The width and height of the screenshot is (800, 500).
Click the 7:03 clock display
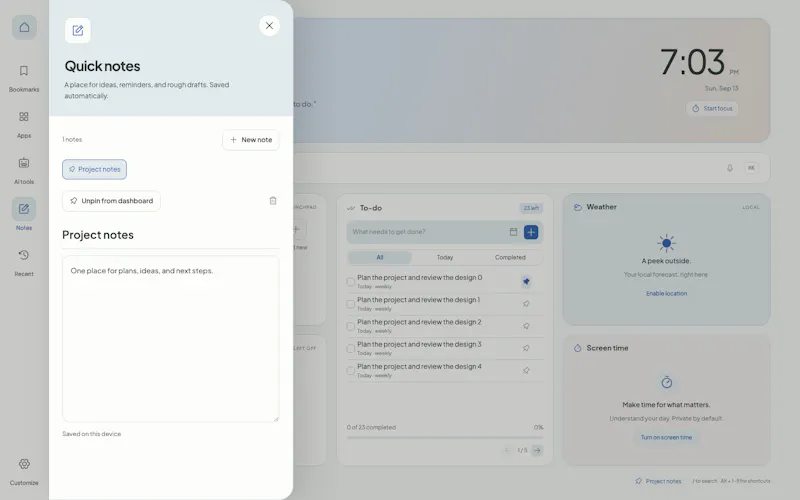(x=692, y=62)
